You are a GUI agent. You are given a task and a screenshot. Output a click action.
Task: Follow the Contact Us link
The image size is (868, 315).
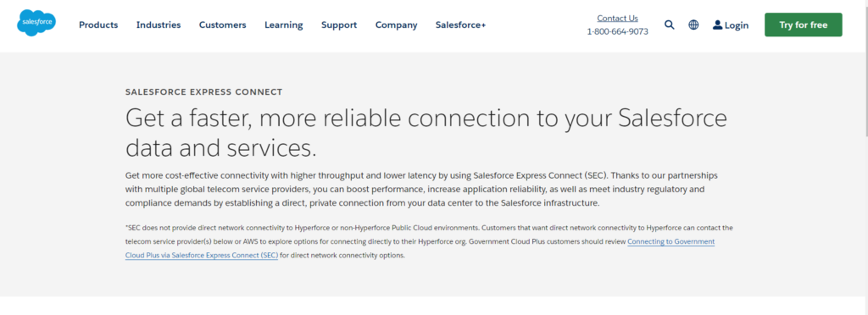click(x=617, y=19)
